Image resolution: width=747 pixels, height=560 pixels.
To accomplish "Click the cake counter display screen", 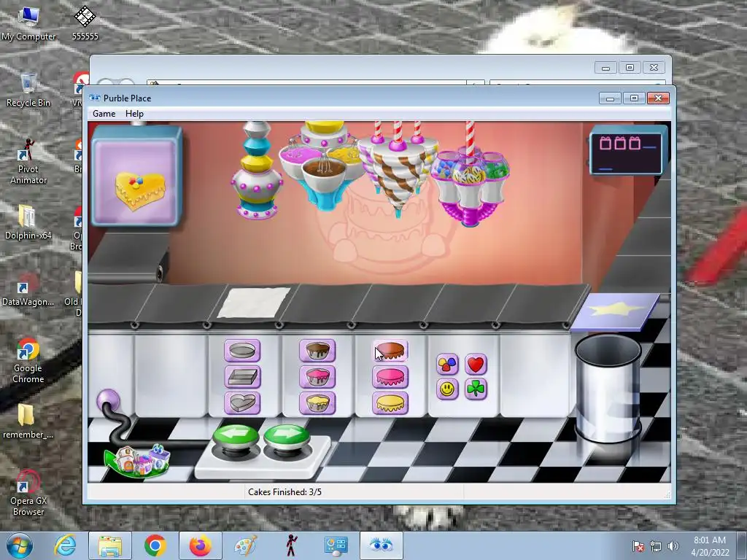I will 627,152.
